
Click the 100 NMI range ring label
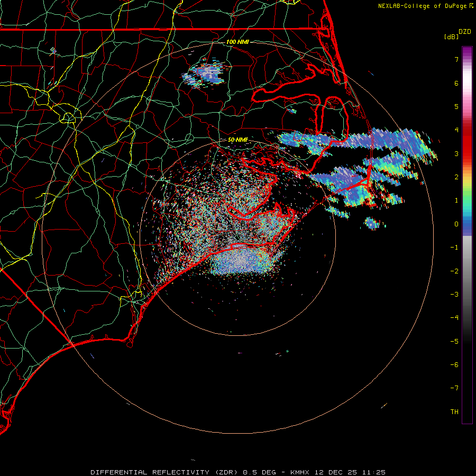coord(237,42)
